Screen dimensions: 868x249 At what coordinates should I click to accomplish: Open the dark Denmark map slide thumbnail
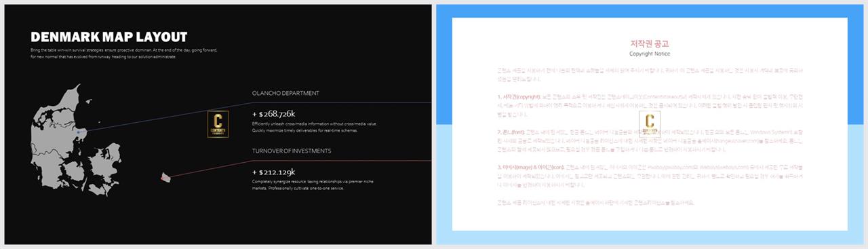pos(218,124)
